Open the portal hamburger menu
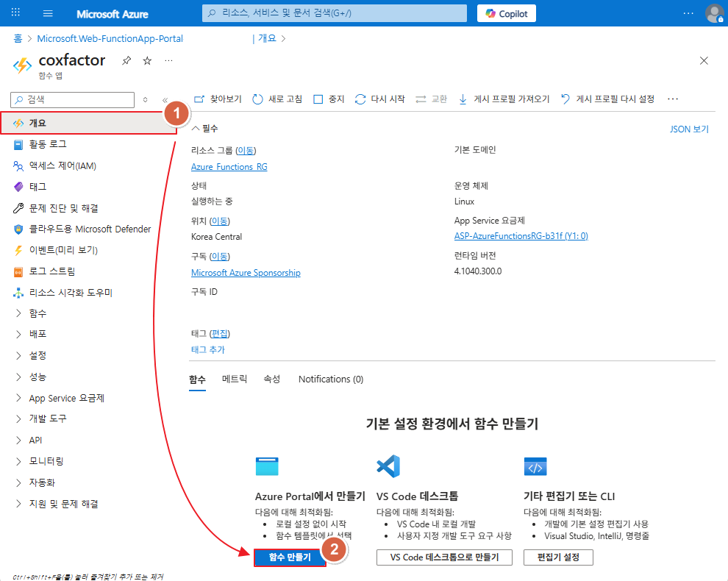The width and height of the screenshot is (728, 581). [48, 13]
